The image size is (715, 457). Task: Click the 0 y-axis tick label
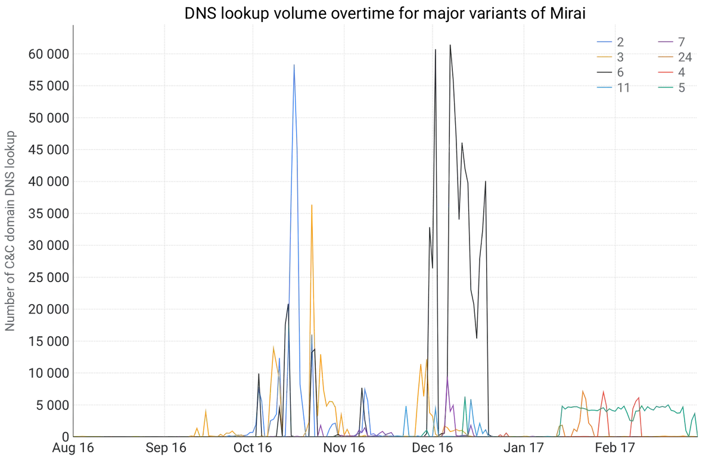coord(65,436)
